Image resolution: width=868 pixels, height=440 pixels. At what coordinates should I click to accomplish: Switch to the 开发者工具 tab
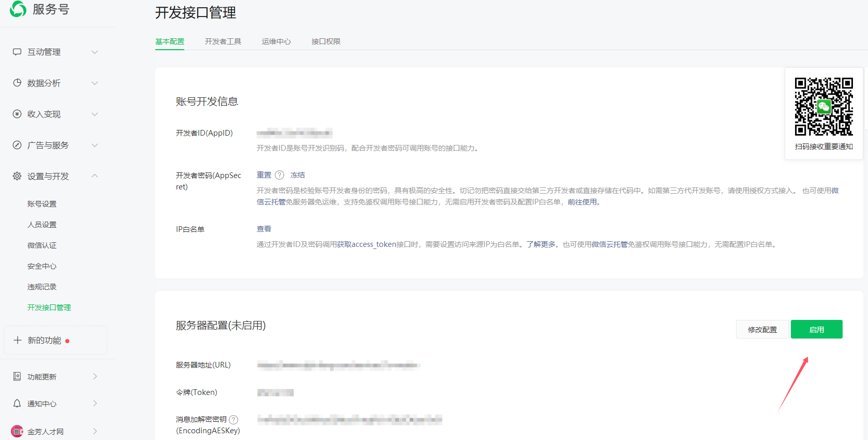(223, 41)
